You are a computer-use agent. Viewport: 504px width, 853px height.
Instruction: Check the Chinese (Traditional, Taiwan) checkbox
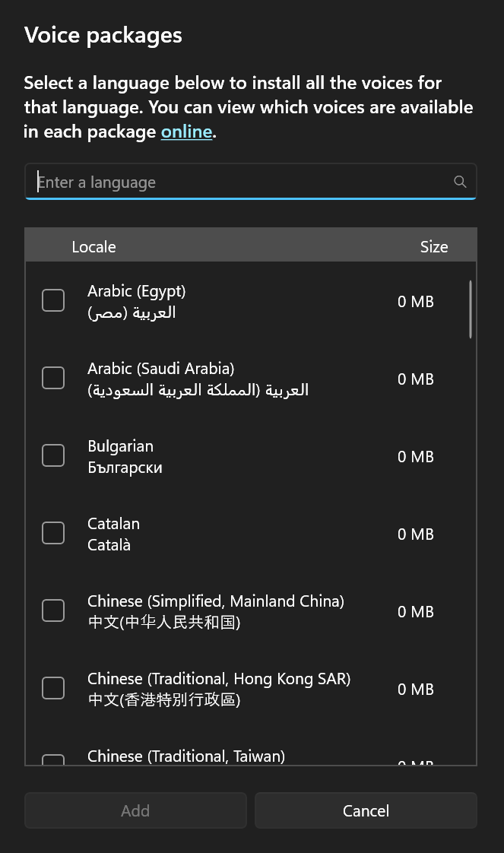point(53,759)
